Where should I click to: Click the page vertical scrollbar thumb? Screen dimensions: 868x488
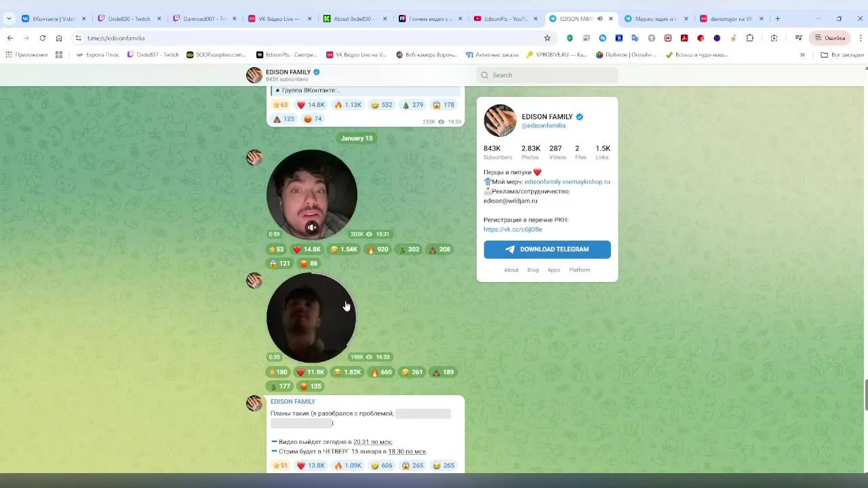tap(865, 395)
